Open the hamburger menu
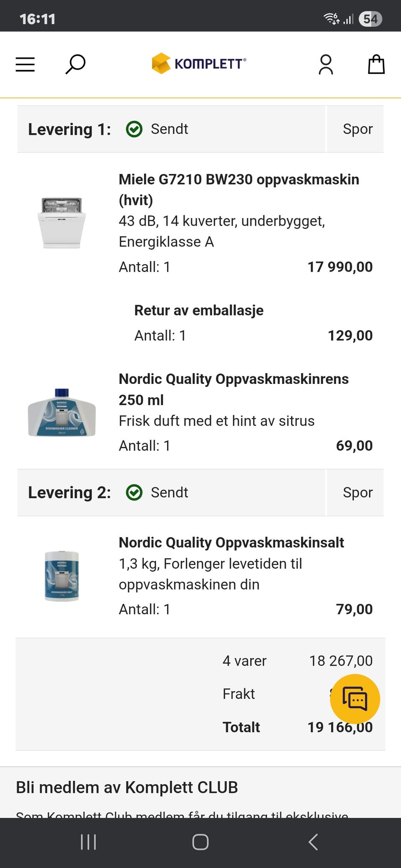 click(25, 65)
